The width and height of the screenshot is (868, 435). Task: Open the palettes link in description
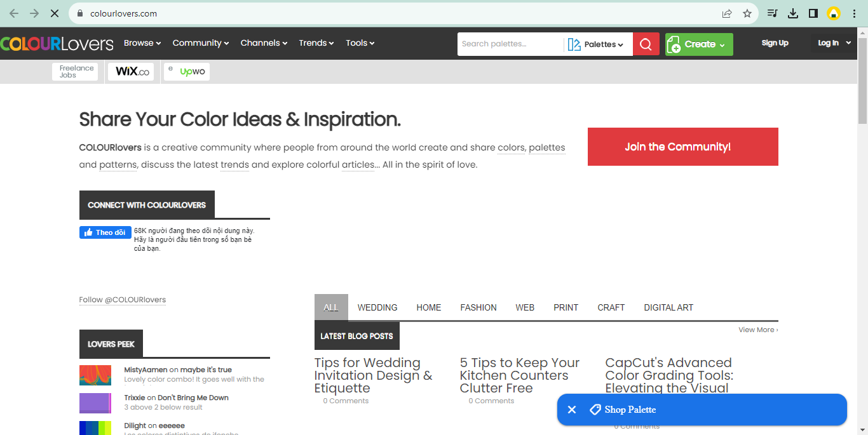tap(547, 147)
